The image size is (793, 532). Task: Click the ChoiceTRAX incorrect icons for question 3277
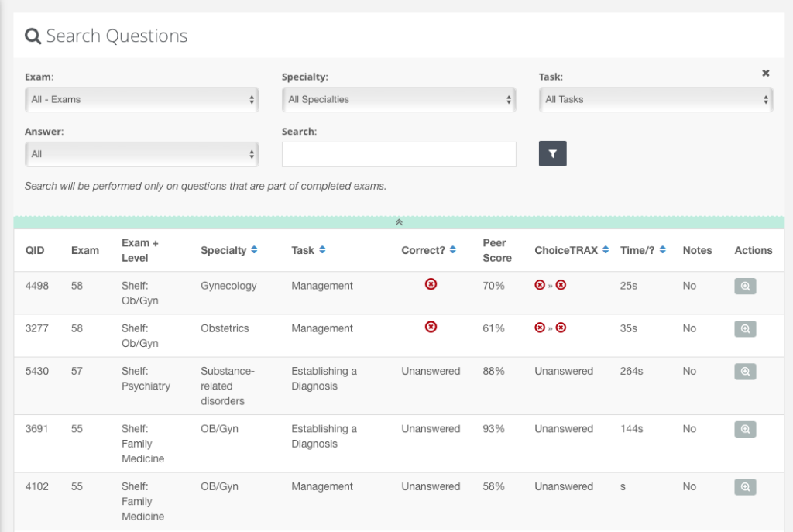click(549, 328)
